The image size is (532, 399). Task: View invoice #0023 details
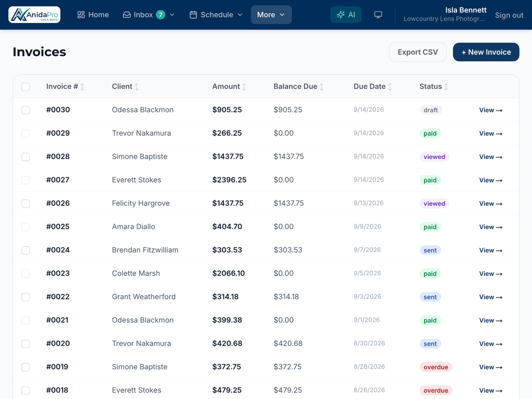(491, 274)
